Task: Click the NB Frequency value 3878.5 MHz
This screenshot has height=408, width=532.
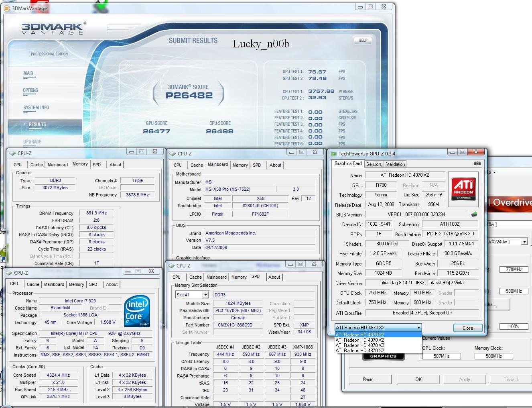Action: tap(137, 195)
